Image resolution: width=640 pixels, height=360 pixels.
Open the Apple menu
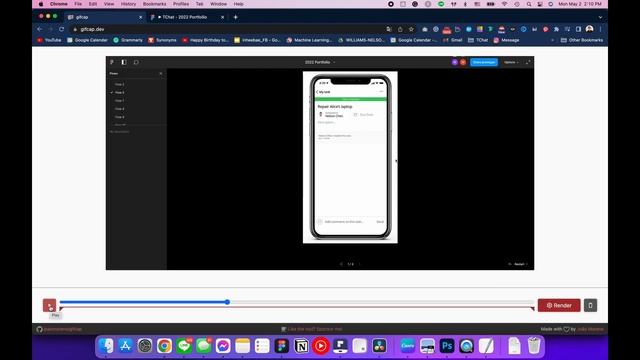[41, 4]
